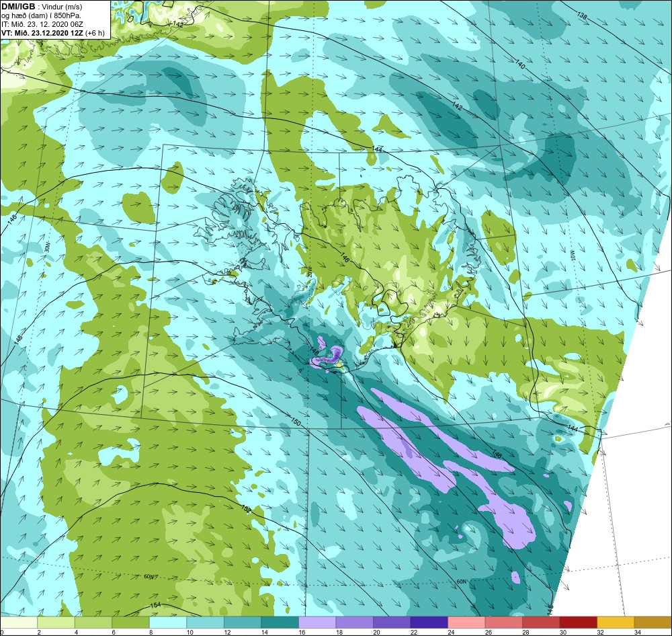Select the pale cyan 8–10 m/s legend swatch
This screenshot has width=672, height=636.
coord(168,622)
